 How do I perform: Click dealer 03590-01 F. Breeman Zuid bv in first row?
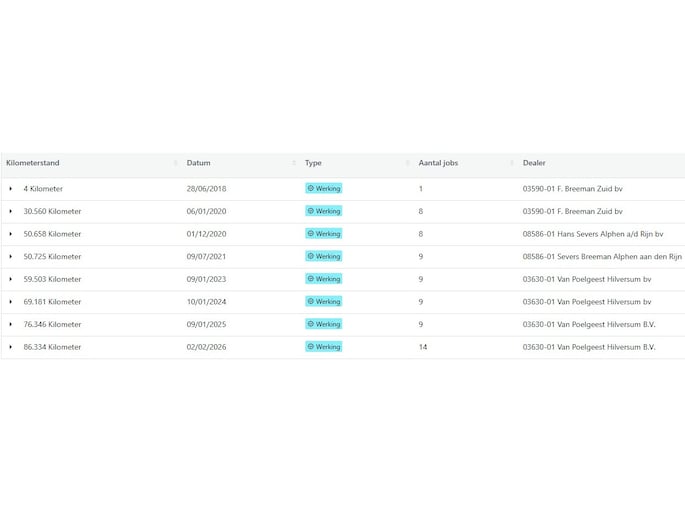tap(572, 189)
